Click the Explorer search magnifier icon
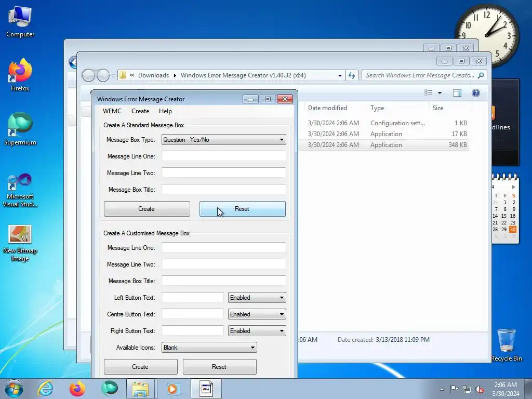532x399 pixels. 481,75
